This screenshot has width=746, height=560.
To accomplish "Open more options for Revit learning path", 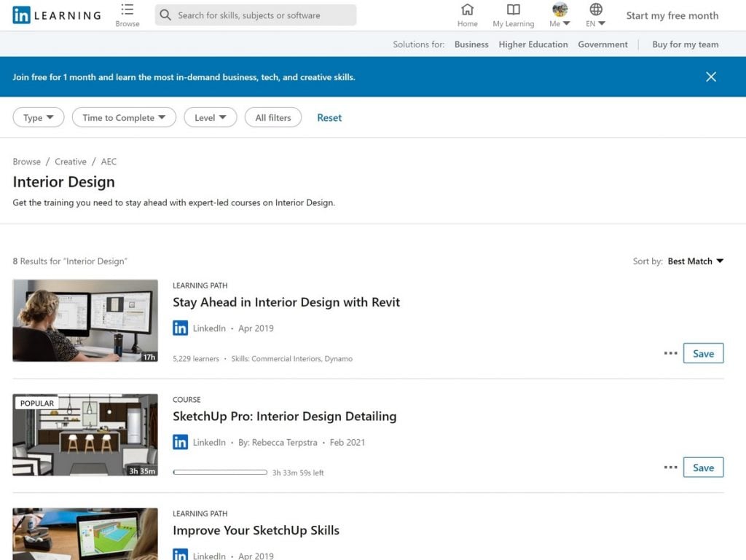I will click(x=670, y=353).
